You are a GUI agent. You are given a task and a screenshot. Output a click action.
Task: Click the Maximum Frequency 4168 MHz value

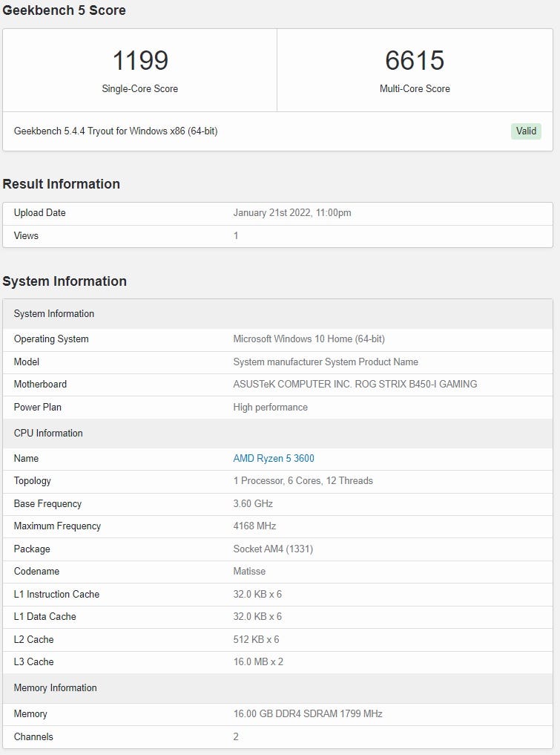coord(254,526)
